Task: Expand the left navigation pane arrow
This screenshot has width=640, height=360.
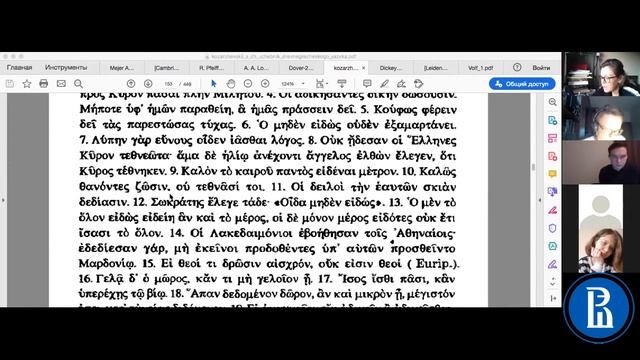Action: click(x=3, y=200)
